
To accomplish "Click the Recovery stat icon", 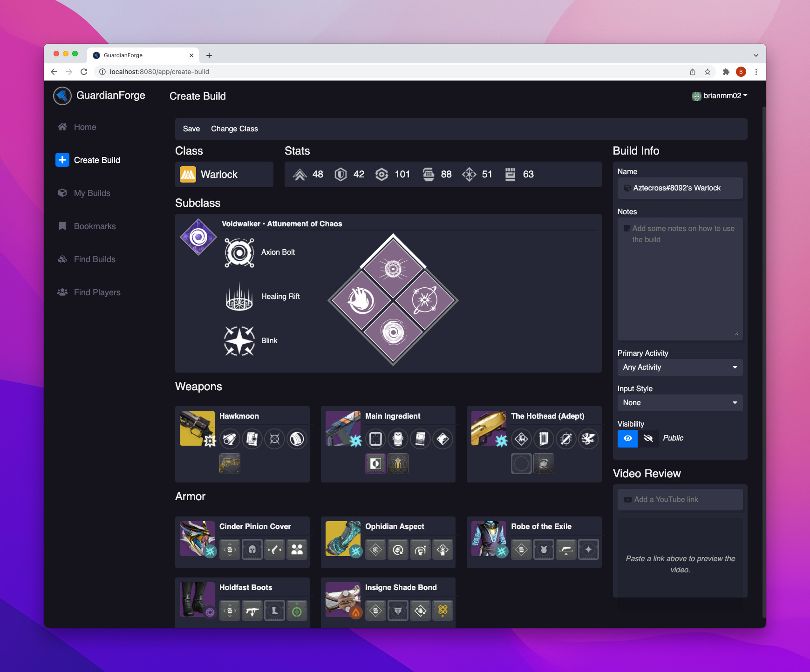I will click(x=381, y=175).
